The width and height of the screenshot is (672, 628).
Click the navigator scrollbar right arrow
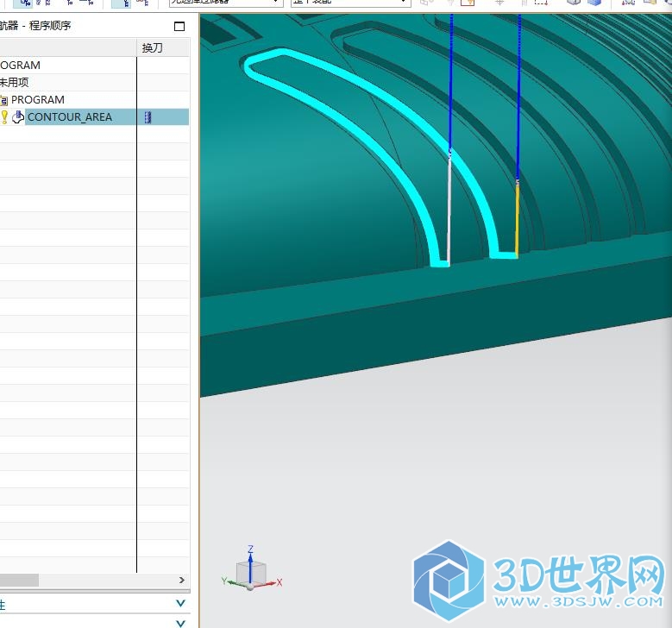coord(182,580)
